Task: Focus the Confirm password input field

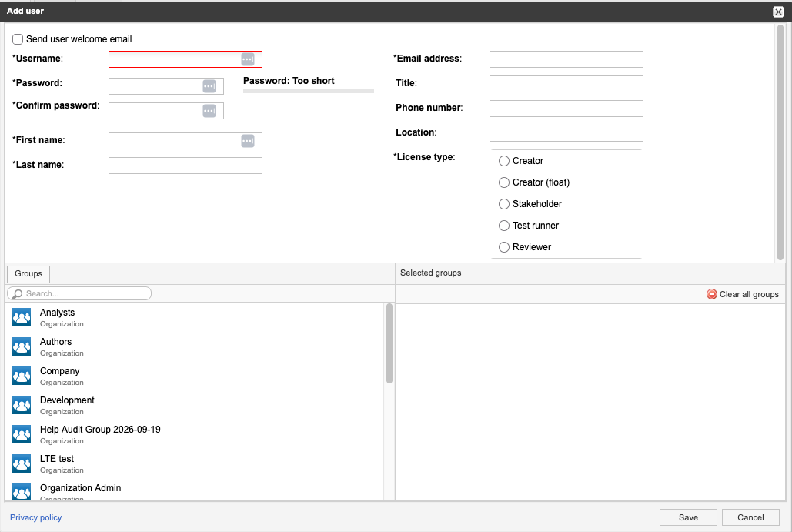Action: click(x=166, y=111)
